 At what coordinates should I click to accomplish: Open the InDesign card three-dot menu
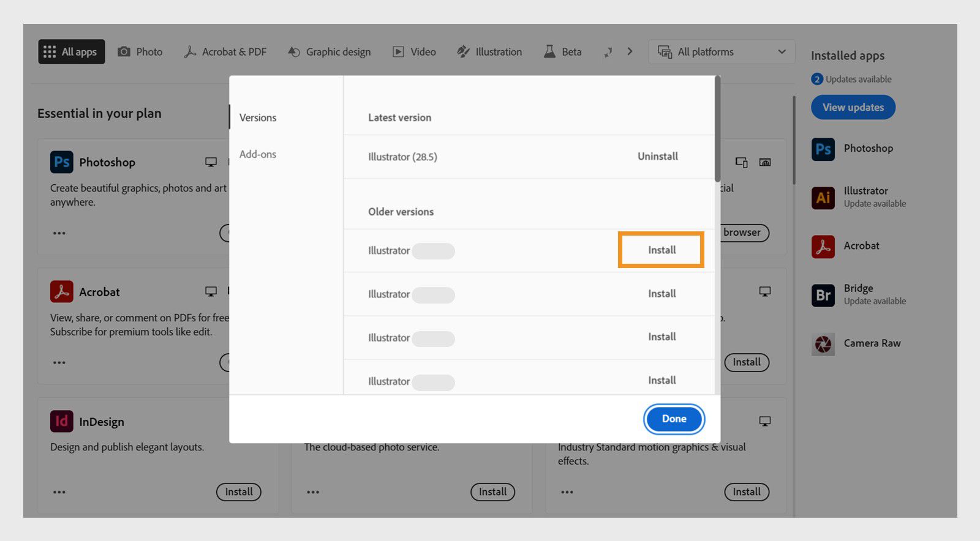point(59,492)
